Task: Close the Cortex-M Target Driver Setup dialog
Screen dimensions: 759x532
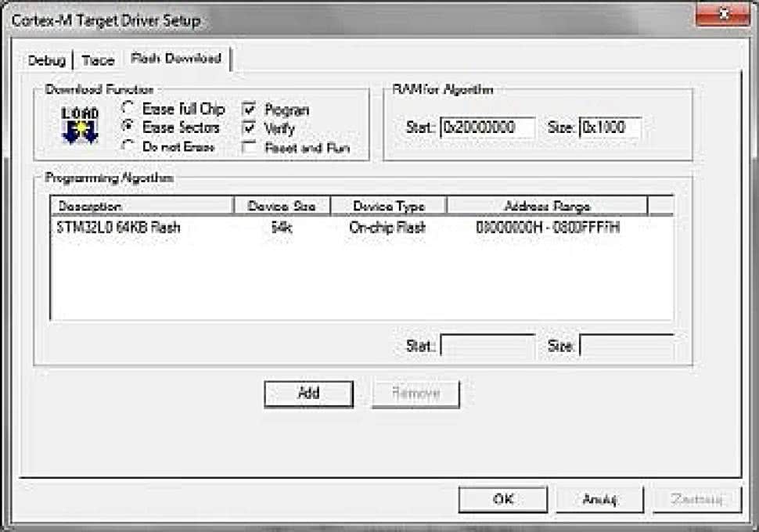Action: [722, 16]
